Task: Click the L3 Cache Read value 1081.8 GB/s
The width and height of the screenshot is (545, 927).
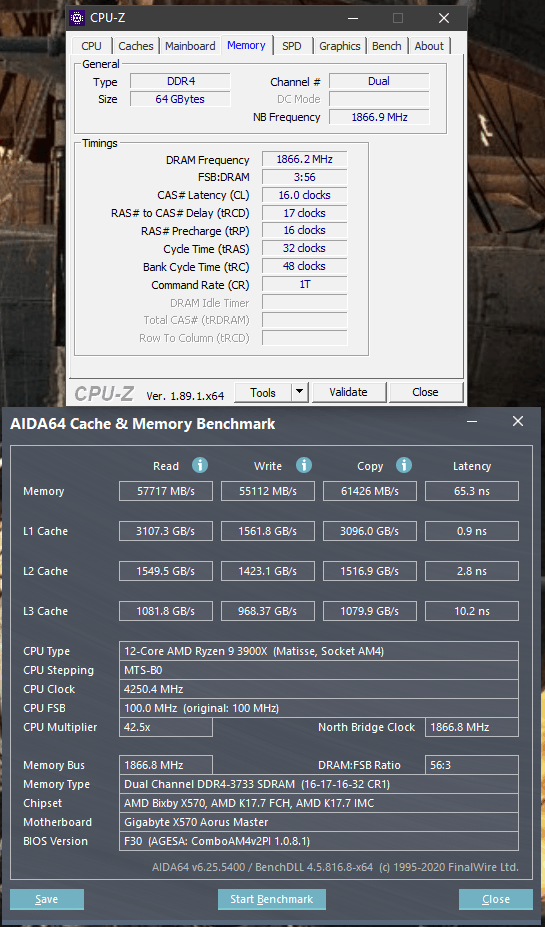Action: [166, 611]
